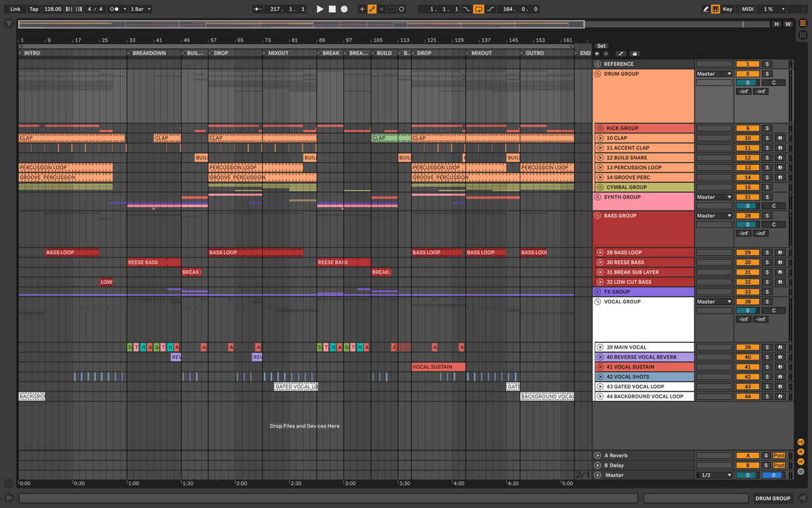Toggle the Automation Arm button
This screenshot has height=508, width=812.
coord(371,9)
